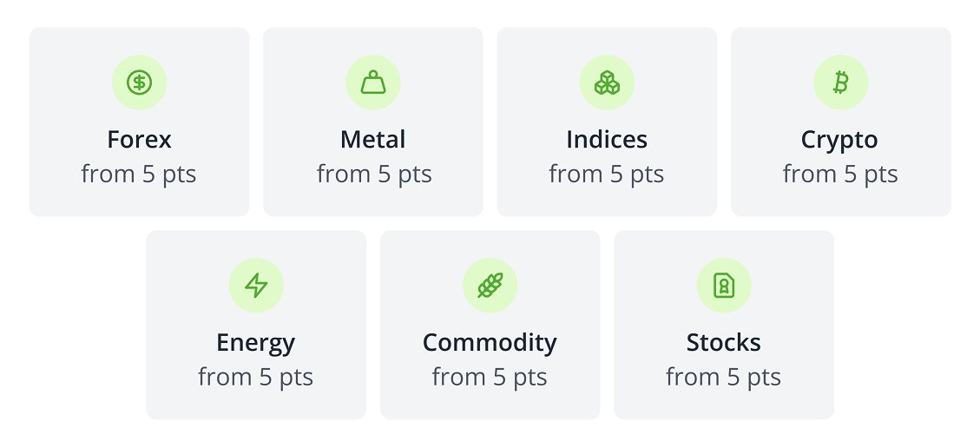
Task: Click the Commodity wheat icon
Action: coord(490,285)
